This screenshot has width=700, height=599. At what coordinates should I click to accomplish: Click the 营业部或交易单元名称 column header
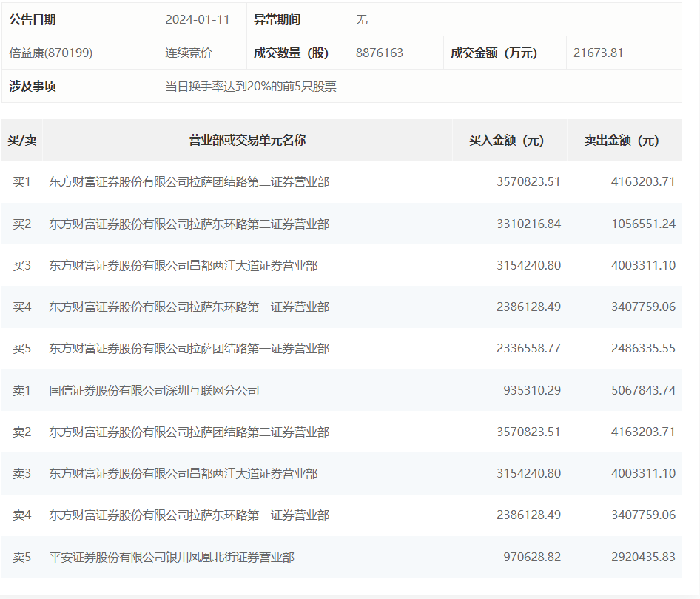247,140
